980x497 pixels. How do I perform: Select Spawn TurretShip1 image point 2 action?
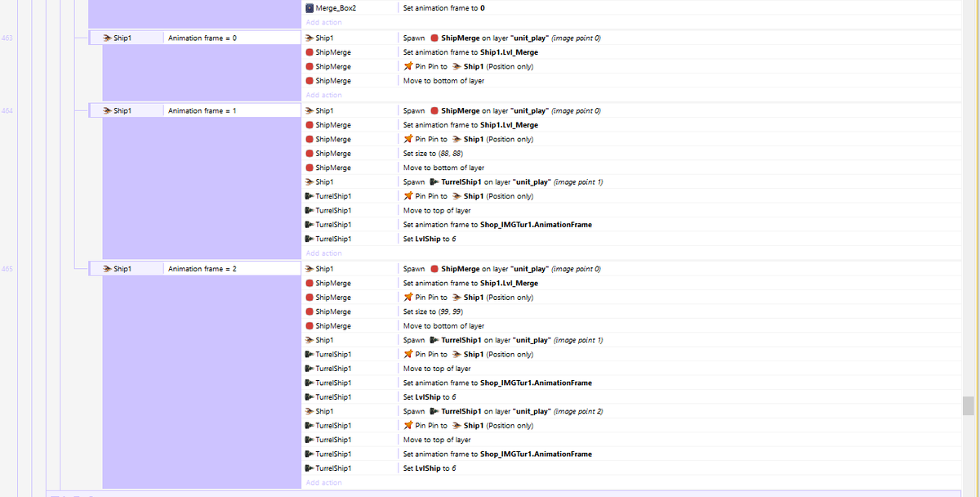click(503, 411)
